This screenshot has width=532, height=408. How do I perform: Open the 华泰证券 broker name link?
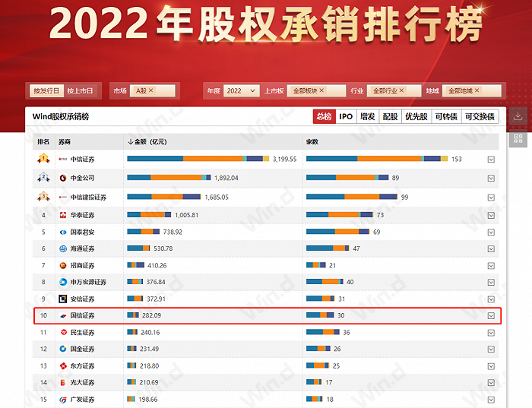pos(82,215)
